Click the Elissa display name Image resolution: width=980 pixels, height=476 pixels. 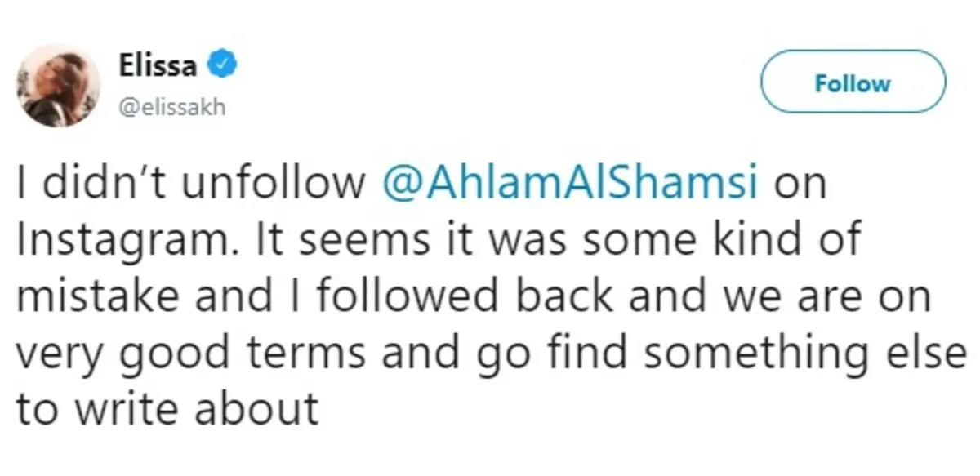click(158, 67)
